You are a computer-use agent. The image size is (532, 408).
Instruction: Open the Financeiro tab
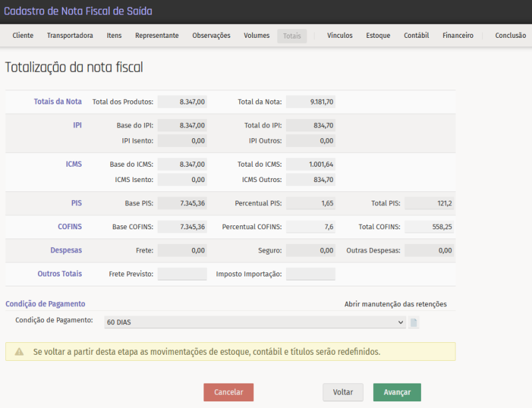pyautogui.click(x=458, y=36)
